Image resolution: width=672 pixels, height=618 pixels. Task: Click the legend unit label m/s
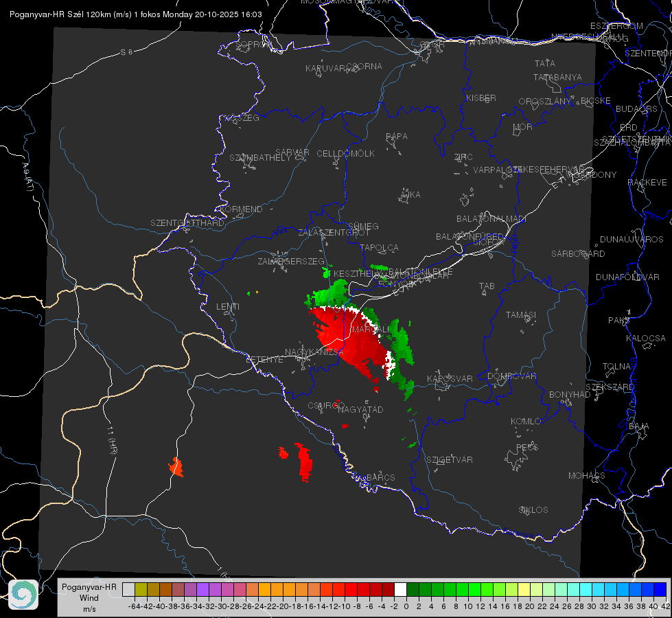(x=89, y=609)
